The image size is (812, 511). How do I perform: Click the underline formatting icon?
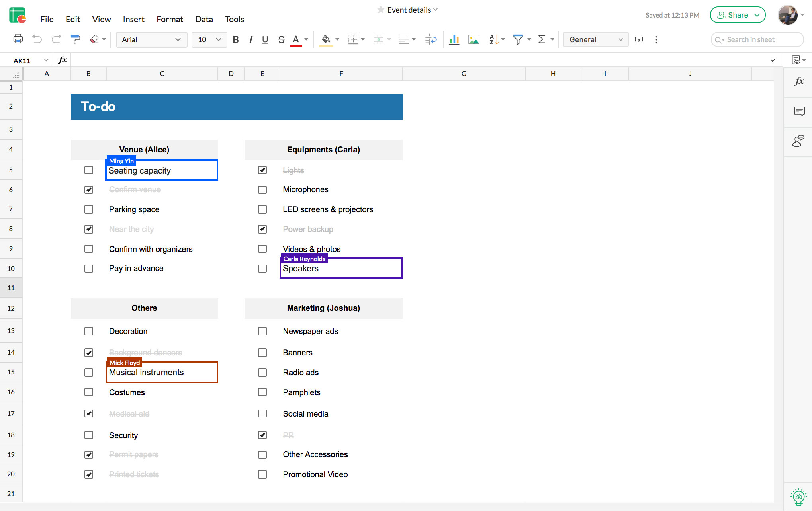[265, 39]
